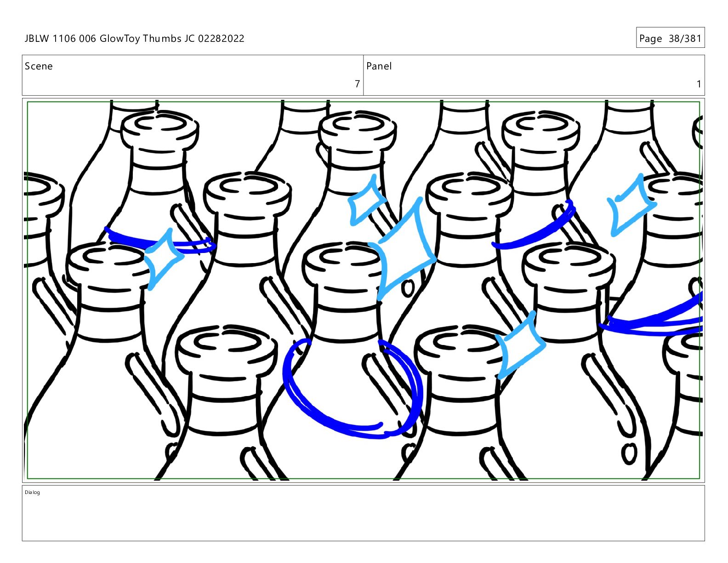The width and height of the screenshot is (728, 563).
Task: Click the Dialog label text
Action: pos(32,492)
